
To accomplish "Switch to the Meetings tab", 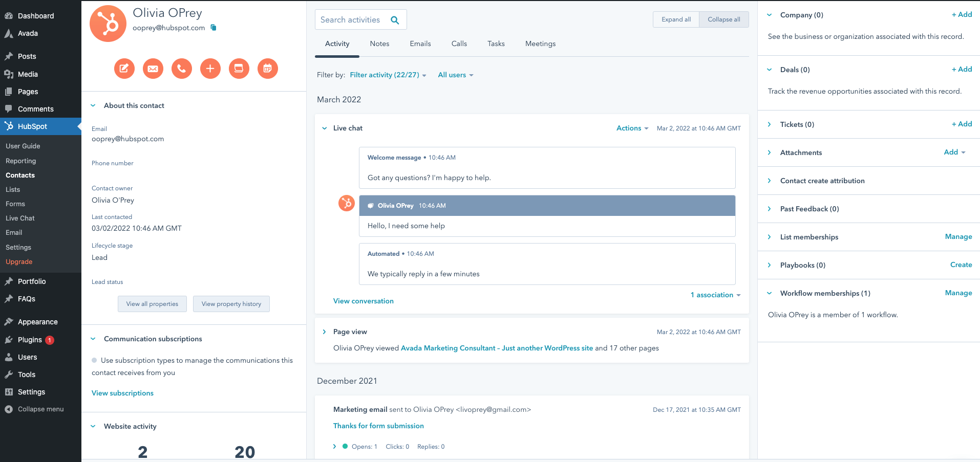I will pyautogui.click(x=540, y=43).
